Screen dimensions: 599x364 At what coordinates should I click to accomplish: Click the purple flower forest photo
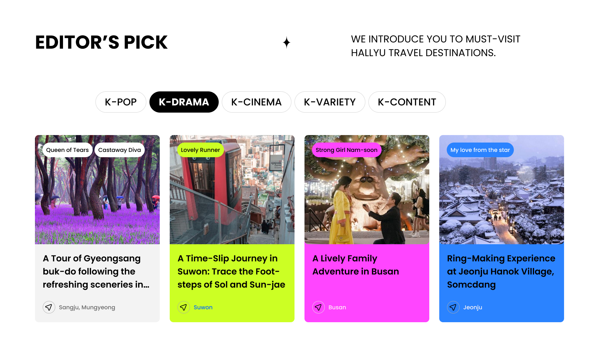[97, 203]
